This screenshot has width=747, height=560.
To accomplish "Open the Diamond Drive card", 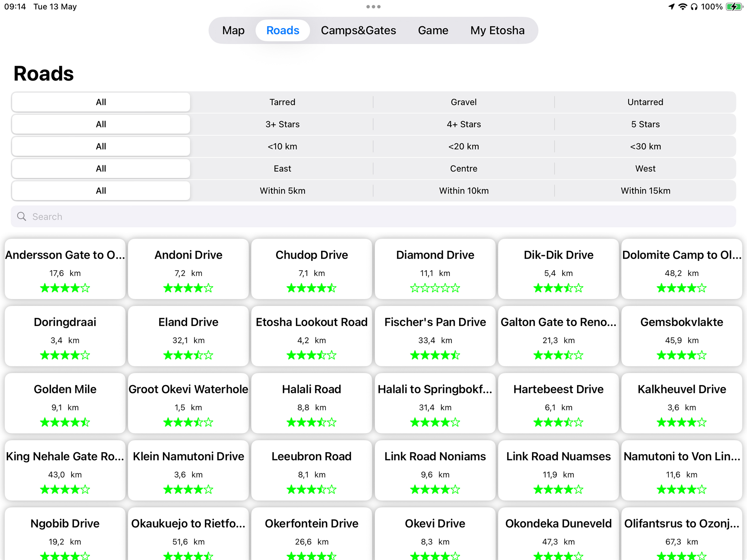I will coord(435,269).
